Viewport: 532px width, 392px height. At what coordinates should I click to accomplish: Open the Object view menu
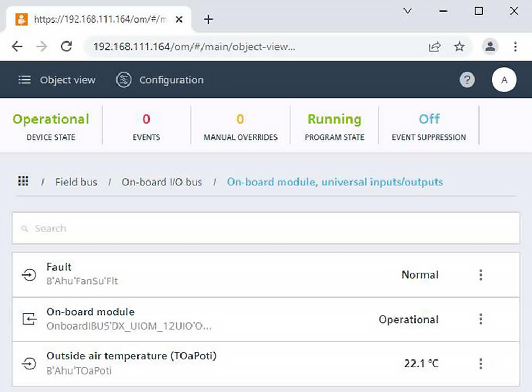click(57, 80)
